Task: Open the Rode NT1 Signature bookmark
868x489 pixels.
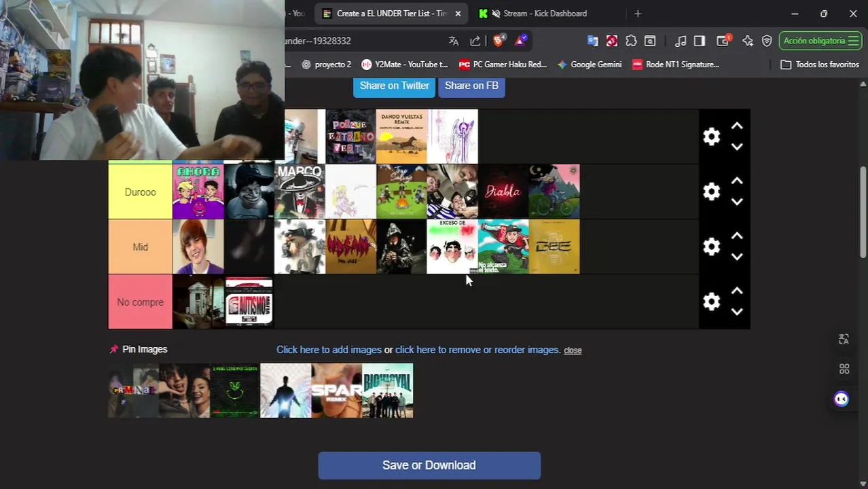Action: pyautogui.click(x=676, y=65)
